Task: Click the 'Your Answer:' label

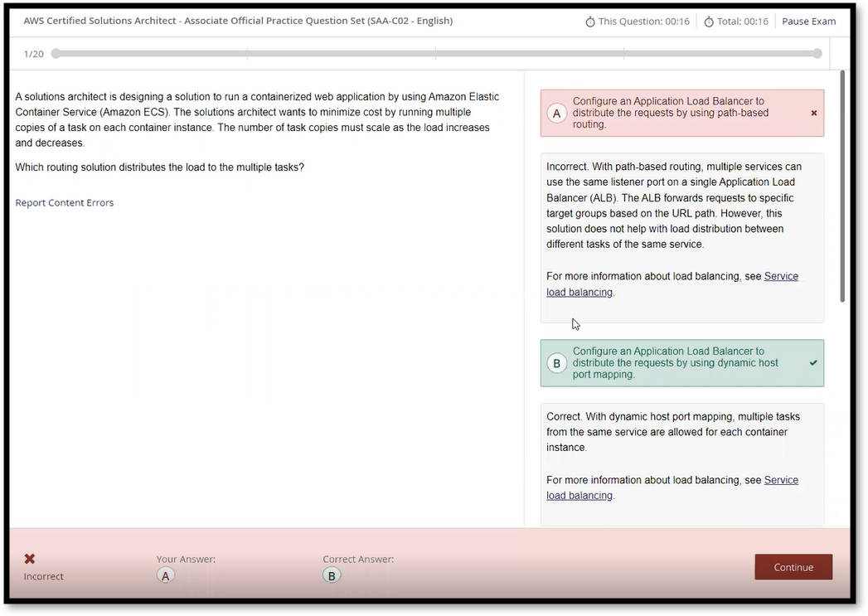Action: [x=186, y=559]
